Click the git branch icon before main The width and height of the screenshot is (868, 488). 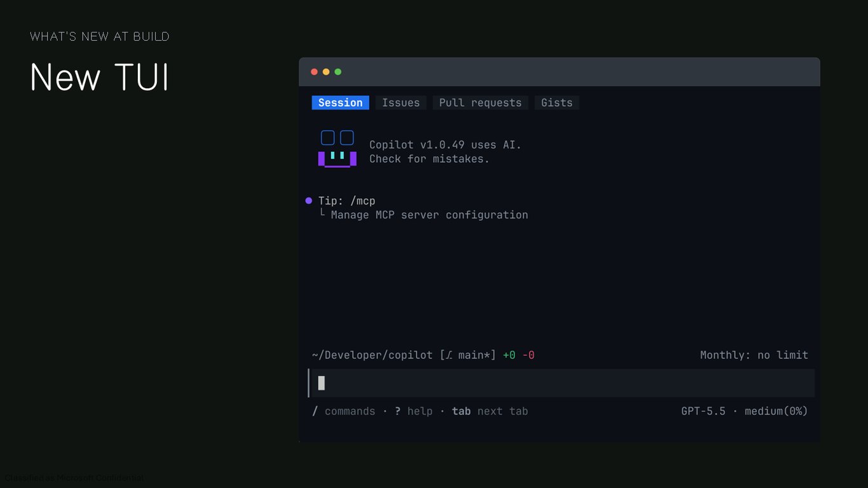click(x=449, y=355)
